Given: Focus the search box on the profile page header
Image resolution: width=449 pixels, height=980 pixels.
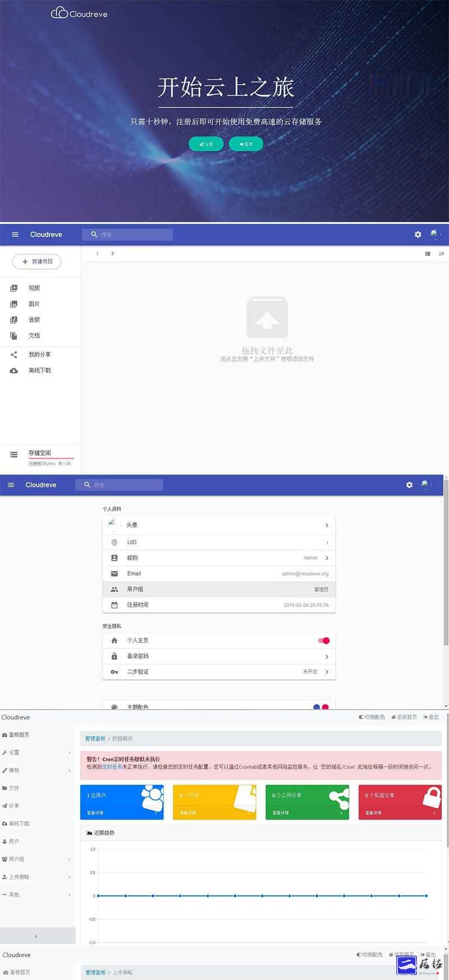Looking at the screenshot, I should click(x=120, y=485).
